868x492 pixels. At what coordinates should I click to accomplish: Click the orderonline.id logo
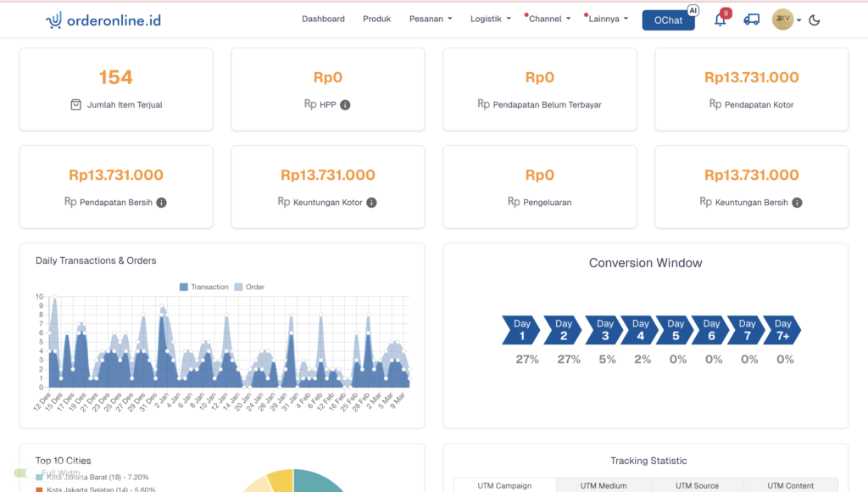point(103,20)
